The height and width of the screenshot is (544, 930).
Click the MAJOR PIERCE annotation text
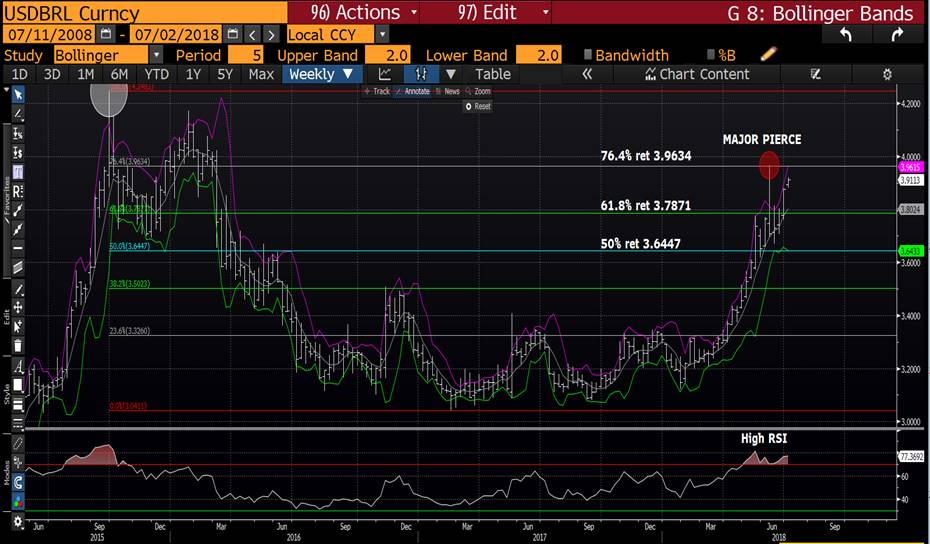coord(762,139)
